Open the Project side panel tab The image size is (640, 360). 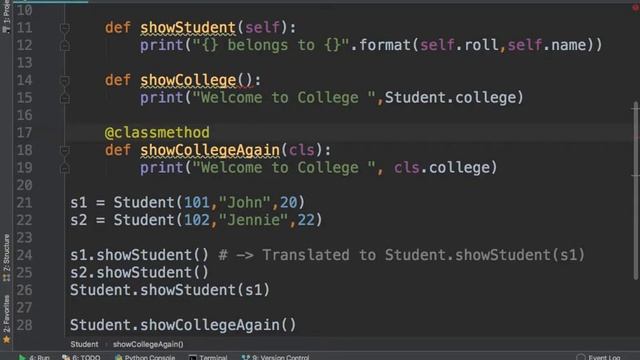pyautogui.click(x=6, y=16)
